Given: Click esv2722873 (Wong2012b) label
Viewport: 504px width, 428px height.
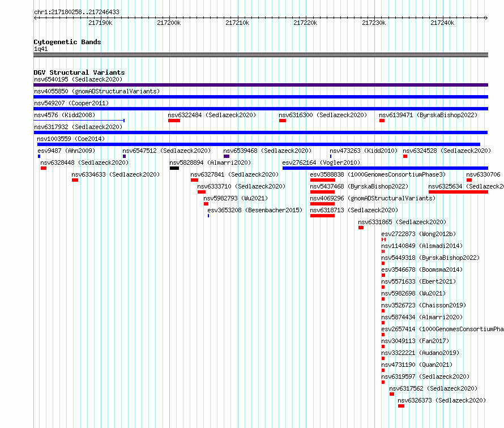Looking at the screenshot, I should coord(418,234).
